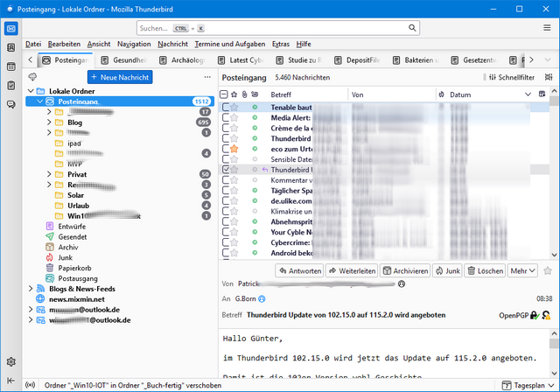Open the Chat space
Screen dimensions: 560x392
coord(11,104)
